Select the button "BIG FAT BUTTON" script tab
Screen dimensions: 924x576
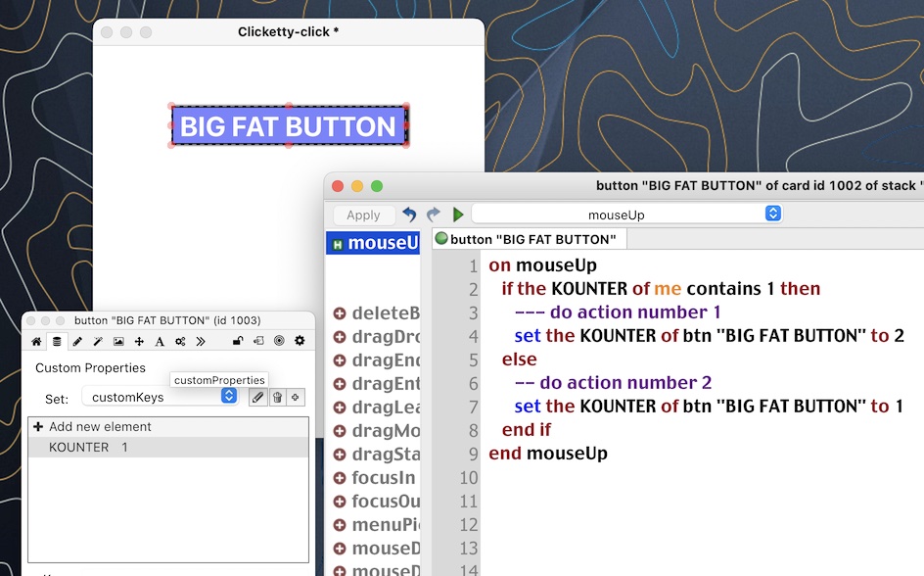pos(529,239)
